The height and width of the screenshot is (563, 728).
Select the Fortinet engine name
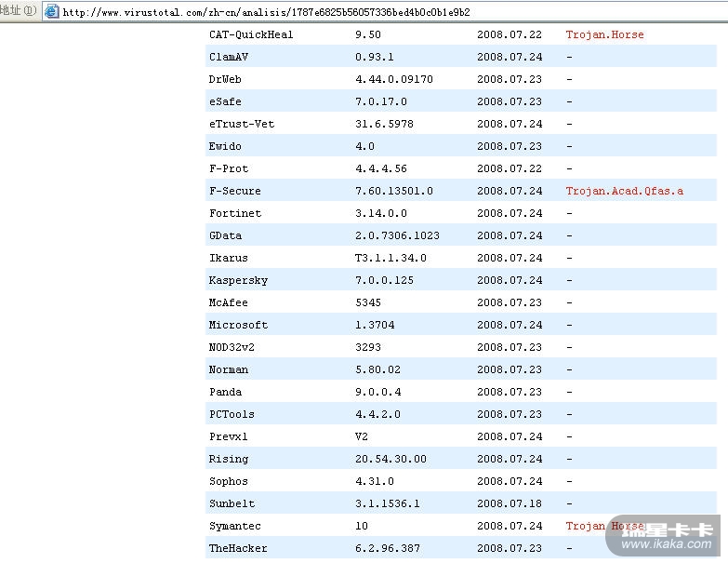[235, 213]
